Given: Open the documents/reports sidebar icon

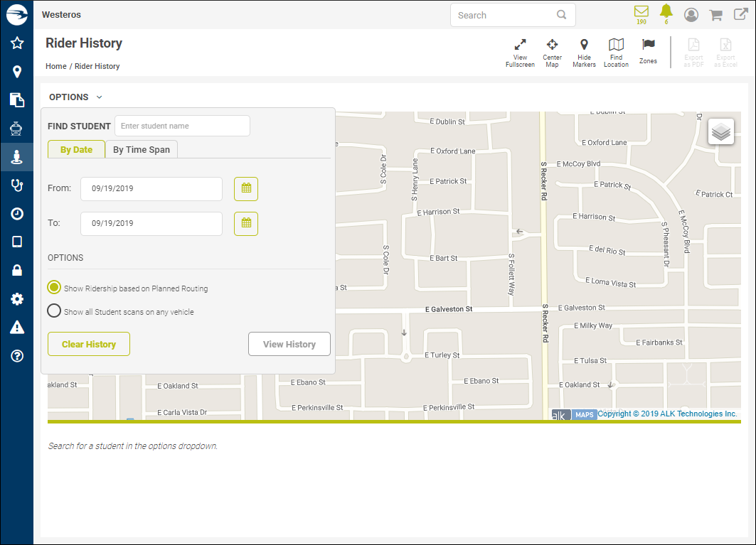Looking at the screenshot, I should tap(17, 100).
